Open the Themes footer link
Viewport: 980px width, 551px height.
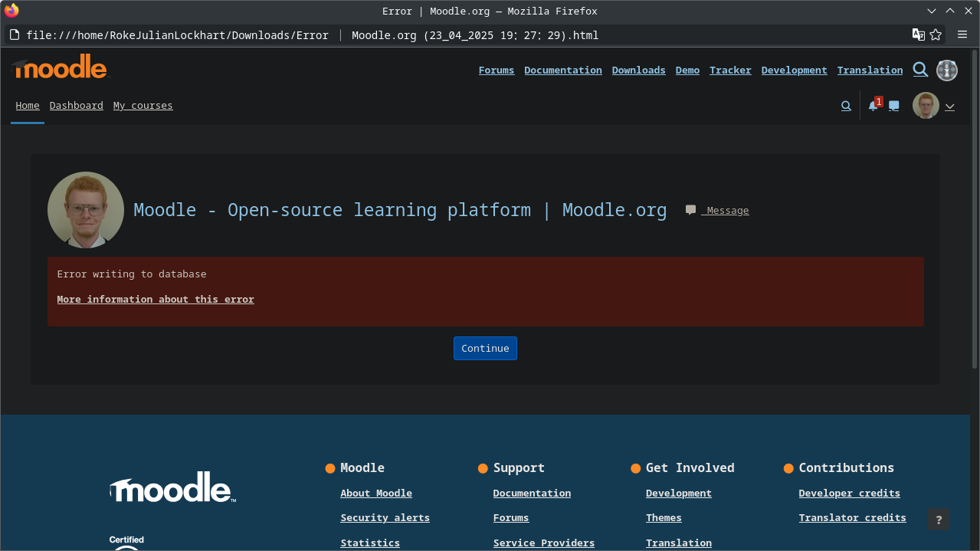coord(664,518)
